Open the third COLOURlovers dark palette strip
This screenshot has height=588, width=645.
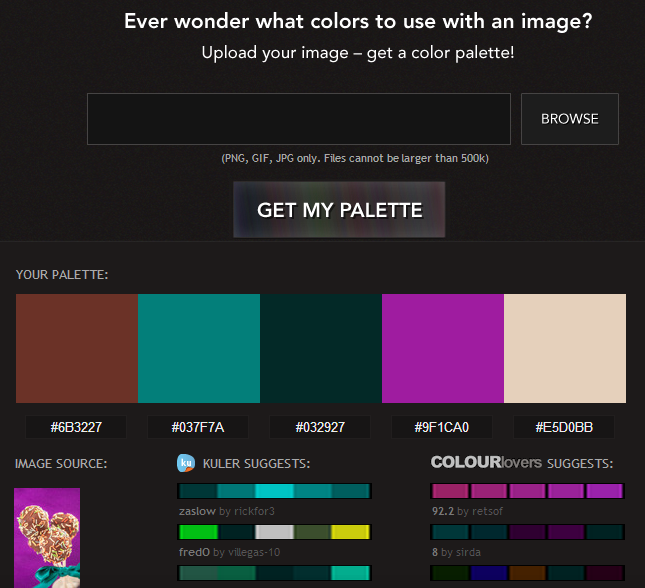point(527,573)
